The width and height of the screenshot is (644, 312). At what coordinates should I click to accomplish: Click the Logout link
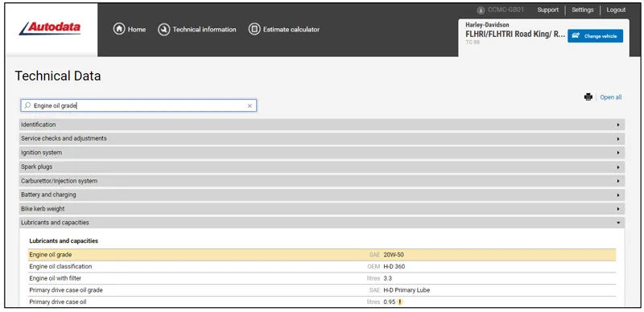tap(616, 10)
